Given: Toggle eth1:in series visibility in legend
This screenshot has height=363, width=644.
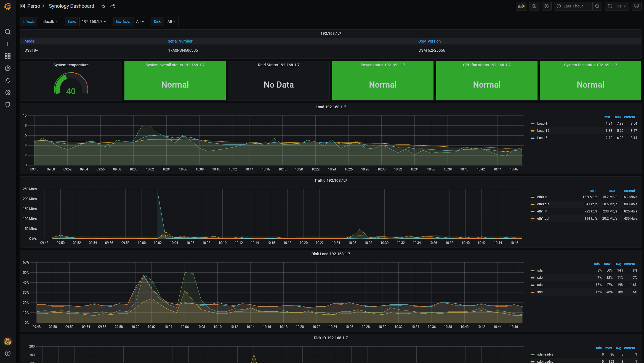Looking at the screenshot, I should tap(542, 211).
